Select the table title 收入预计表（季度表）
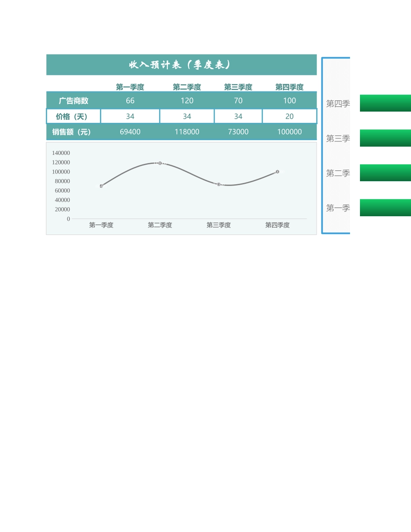The height and width of the screenshot is (532, 411). pyautogui.click(x=181, y=64)
